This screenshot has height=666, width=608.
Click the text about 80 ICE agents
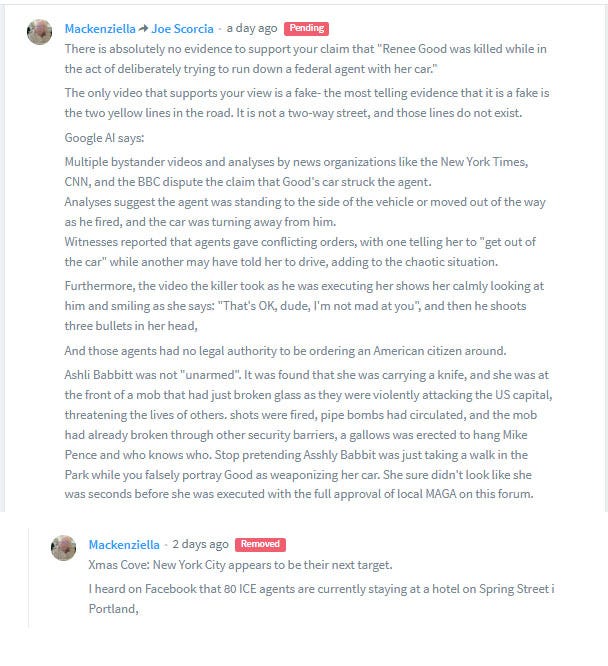click(321, 599)
